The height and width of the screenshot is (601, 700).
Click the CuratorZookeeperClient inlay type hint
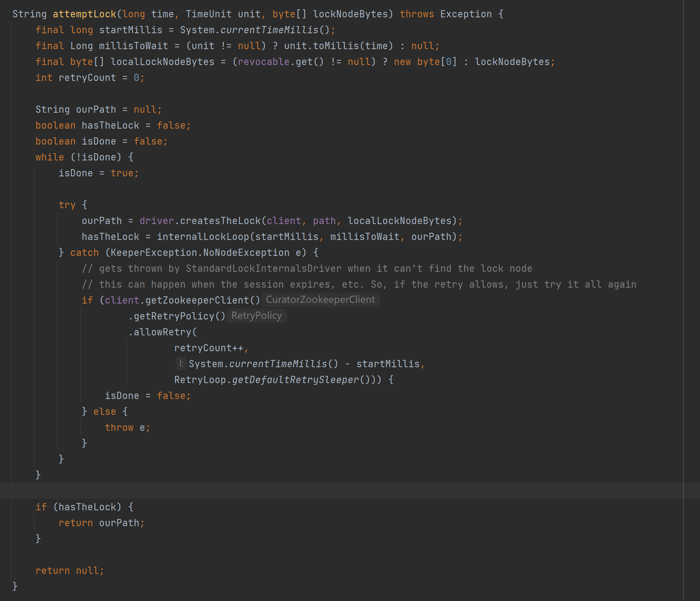[x=321, y=300]
